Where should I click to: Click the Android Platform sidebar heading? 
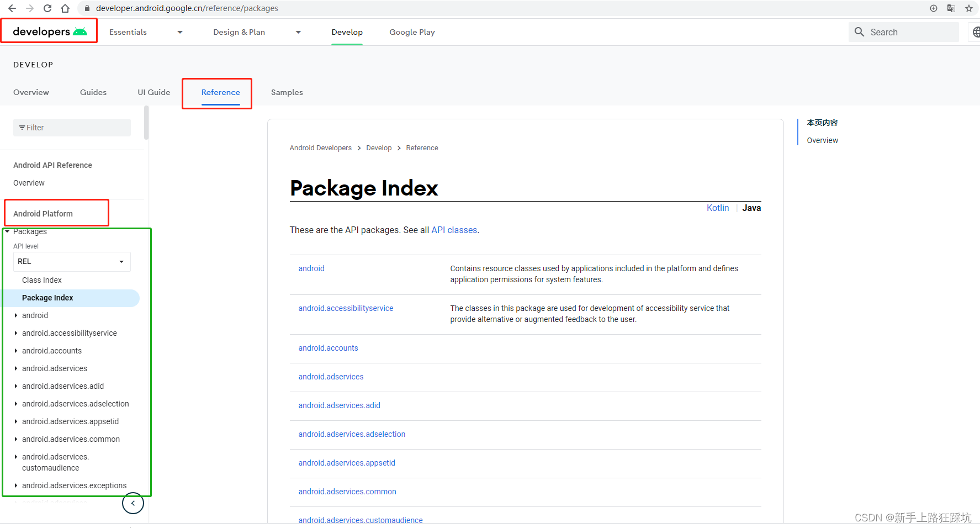[x=43, y=214]
